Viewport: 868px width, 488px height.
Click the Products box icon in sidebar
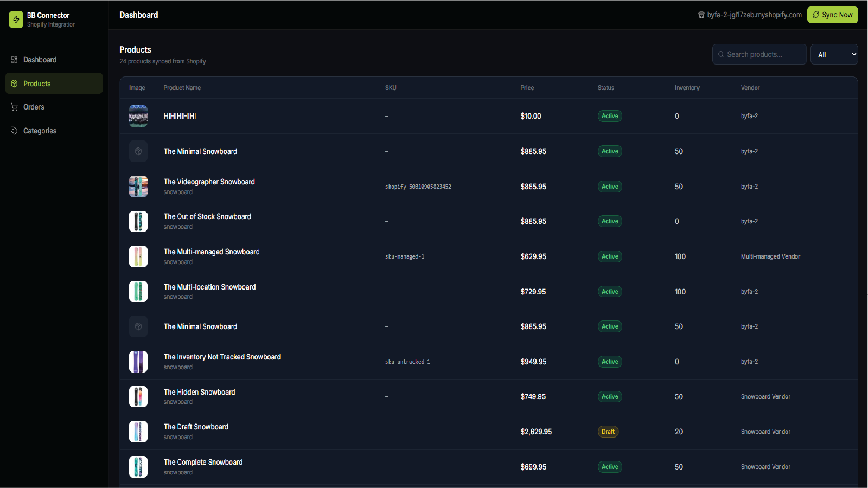click(x=14, y=84)
